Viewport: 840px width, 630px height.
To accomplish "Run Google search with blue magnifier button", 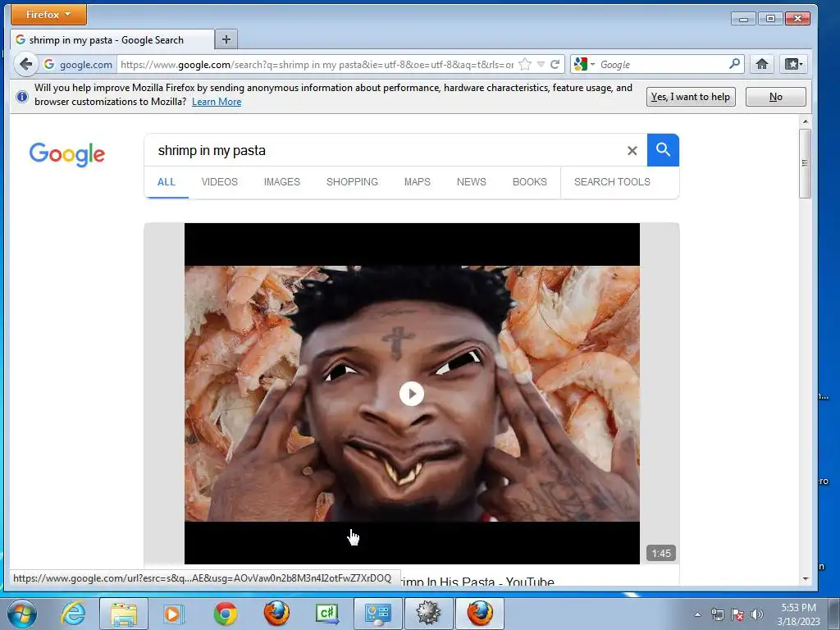I will coord(663,150).
